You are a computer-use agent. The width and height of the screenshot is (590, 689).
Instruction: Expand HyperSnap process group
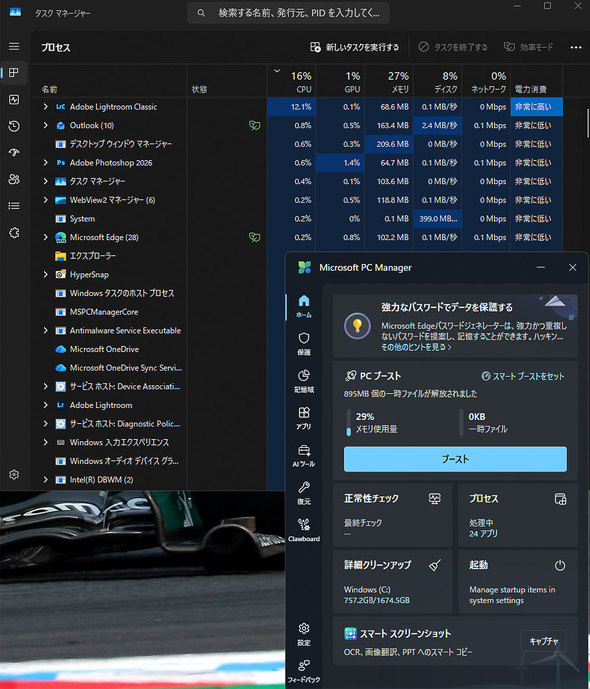(x=45, y=275)
